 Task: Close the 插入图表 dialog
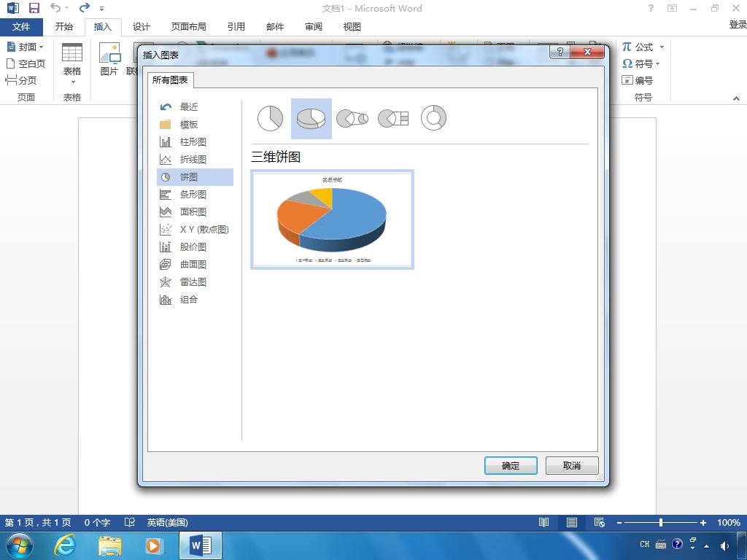tap(587, 52)
